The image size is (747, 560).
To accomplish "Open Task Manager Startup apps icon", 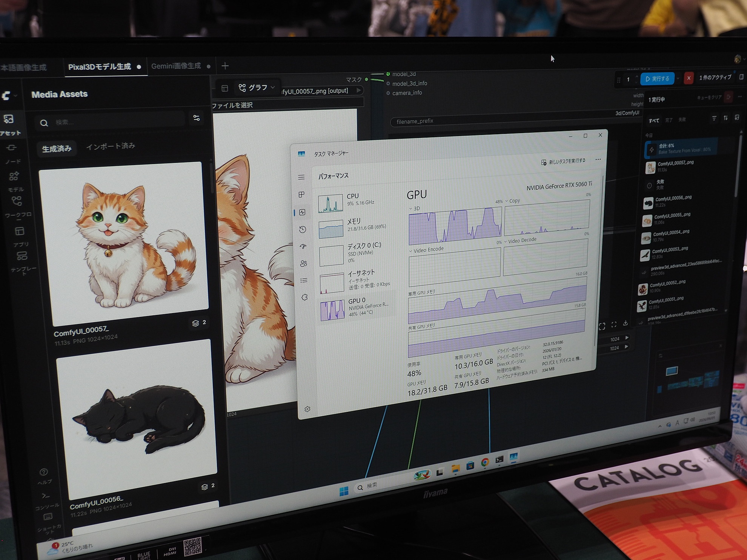I will [x=303, y=246].
